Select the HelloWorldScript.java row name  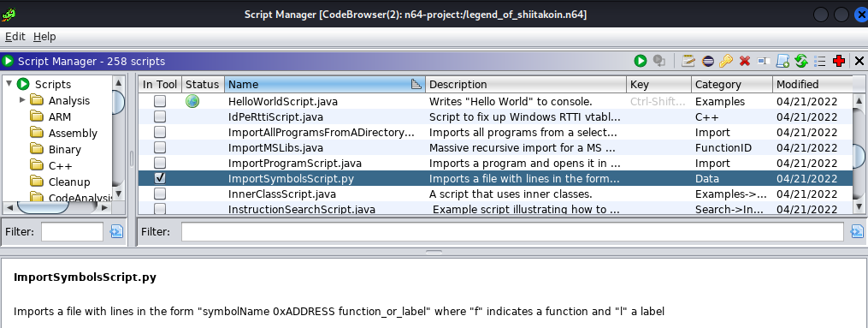pyautogui.click(x=283, y=102)
